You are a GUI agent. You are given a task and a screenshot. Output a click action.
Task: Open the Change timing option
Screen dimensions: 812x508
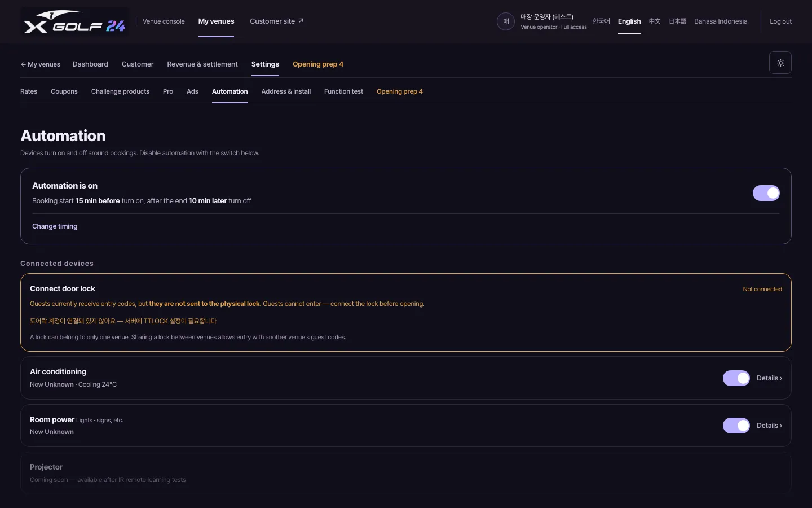tap(55, 226)
